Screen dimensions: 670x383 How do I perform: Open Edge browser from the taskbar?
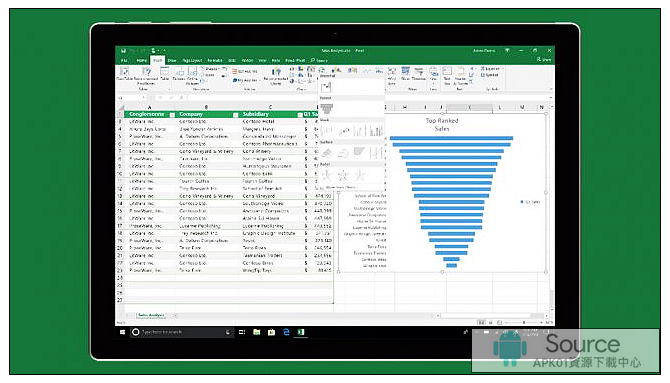tap(286, 332)
